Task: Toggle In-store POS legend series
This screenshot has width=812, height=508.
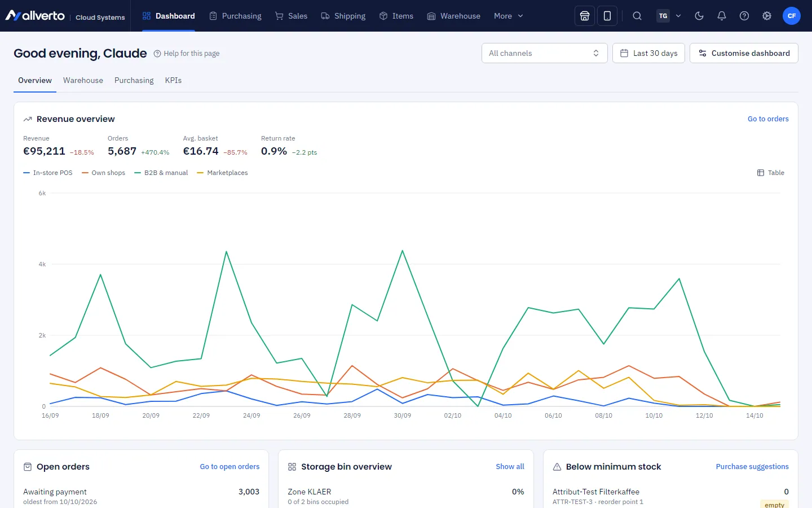Action: click(48, 173)
